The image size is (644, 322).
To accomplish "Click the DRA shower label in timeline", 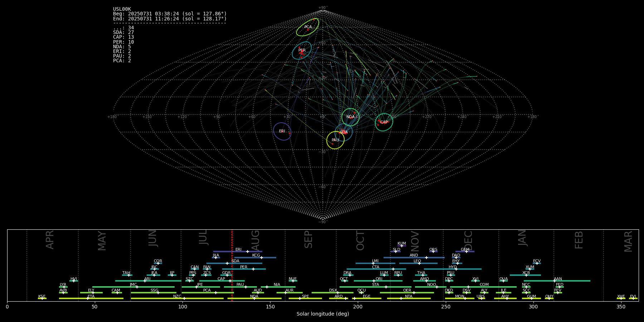I will point(347,273).
